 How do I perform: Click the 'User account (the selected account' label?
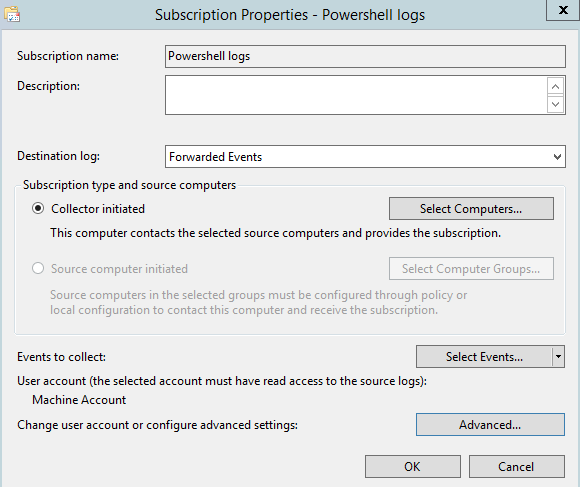point(222,381)
